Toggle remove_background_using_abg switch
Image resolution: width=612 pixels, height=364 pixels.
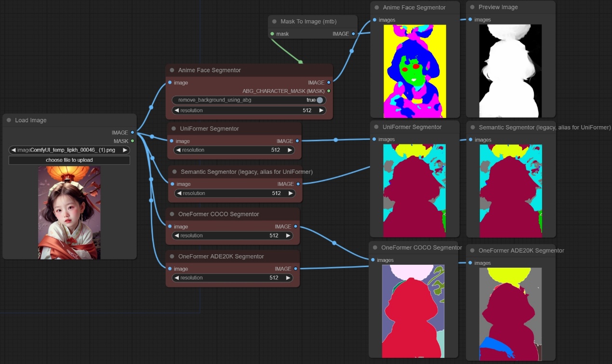point(319,100)
